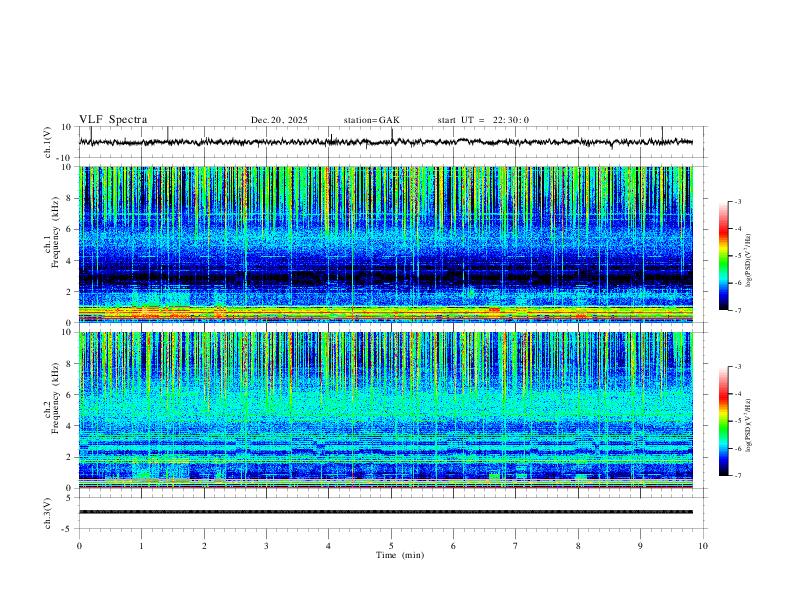Click the '-7' label on ch.2 colorbar
This screenshot has height=612, width=792.
click(x=737, y=476)
